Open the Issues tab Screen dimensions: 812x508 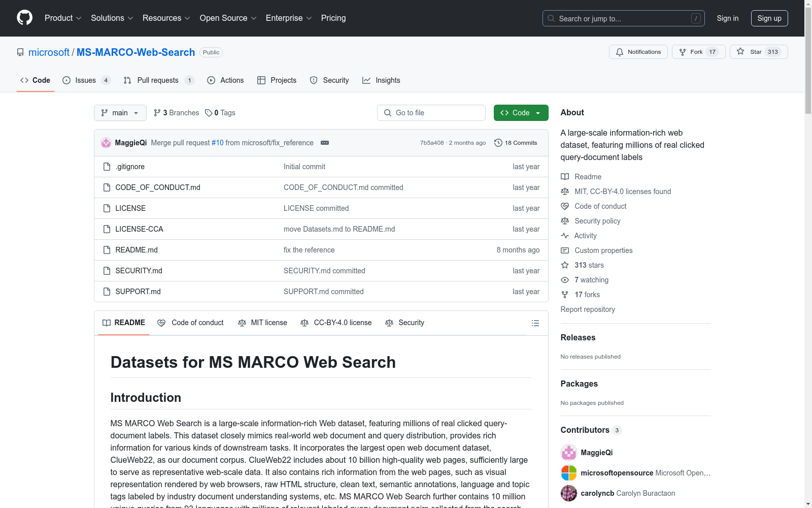click(86, 80)
